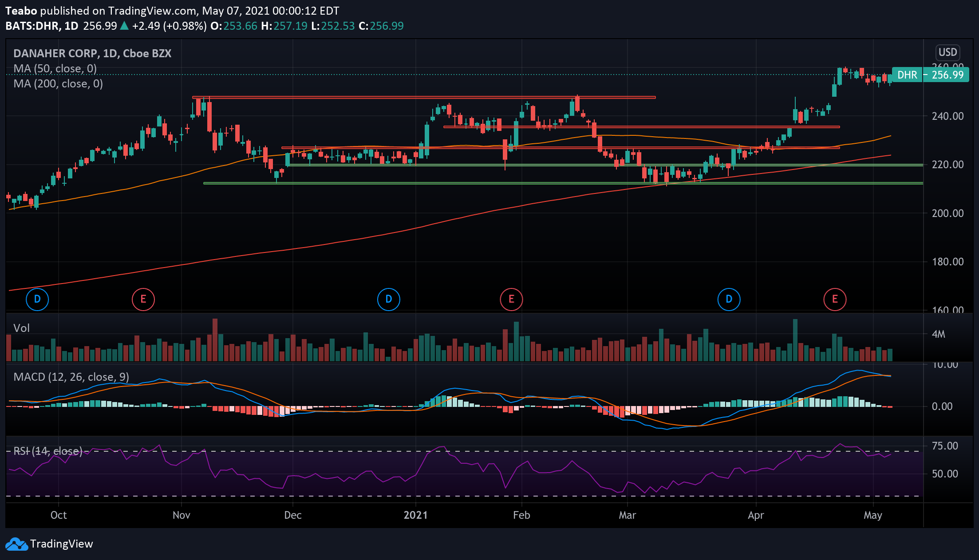Click the May label on the time axis
The image size is (979, 560).
pos(873,515)
